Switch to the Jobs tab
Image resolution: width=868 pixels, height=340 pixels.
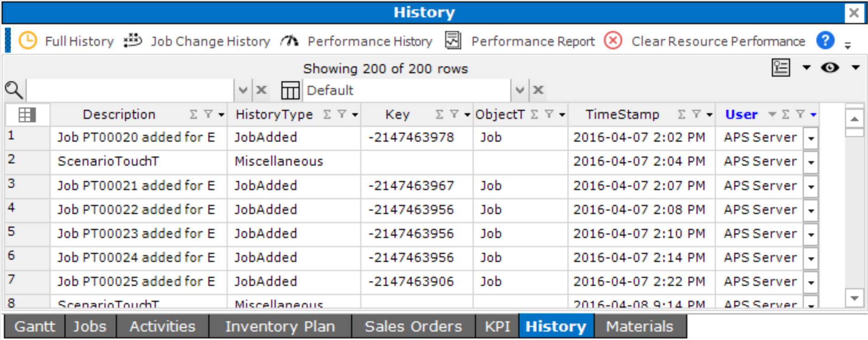coord(90,326)
